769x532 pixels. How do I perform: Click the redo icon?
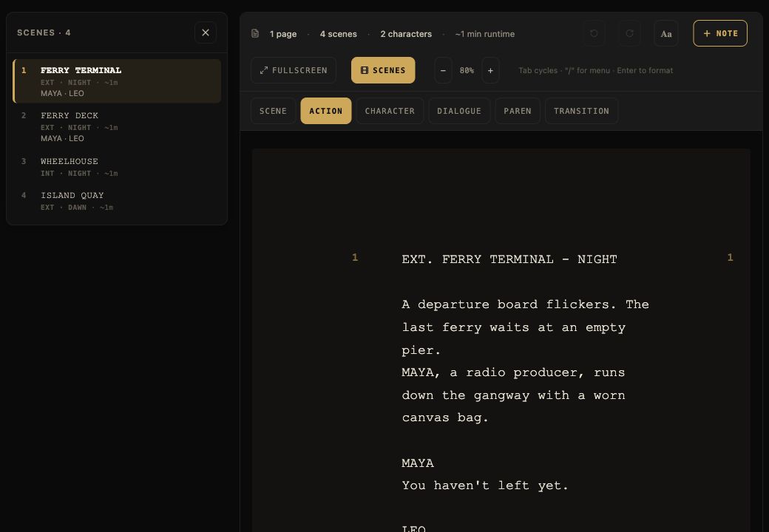(x=630, y=33)
